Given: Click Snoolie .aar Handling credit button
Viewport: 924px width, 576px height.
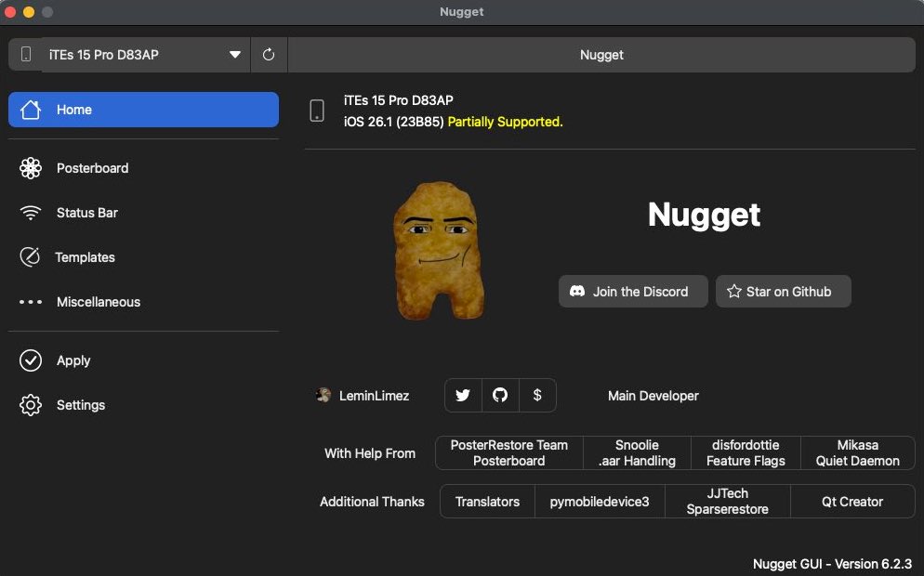Looking at the screenshot, I should [x=637, y=453].
